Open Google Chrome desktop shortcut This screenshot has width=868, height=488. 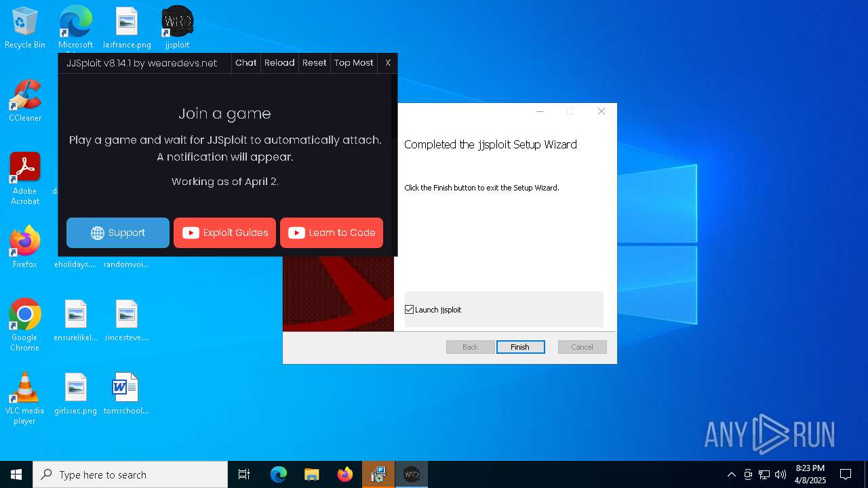(25, 325)
